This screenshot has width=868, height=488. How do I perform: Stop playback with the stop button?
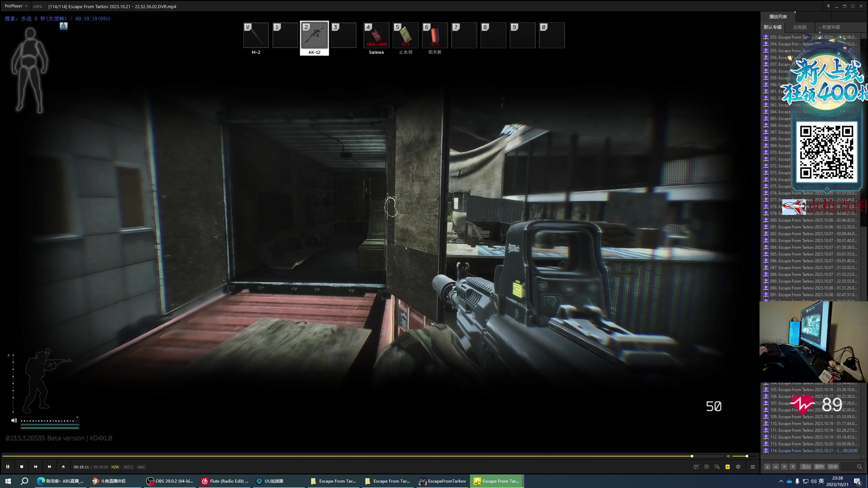point(22,467)
